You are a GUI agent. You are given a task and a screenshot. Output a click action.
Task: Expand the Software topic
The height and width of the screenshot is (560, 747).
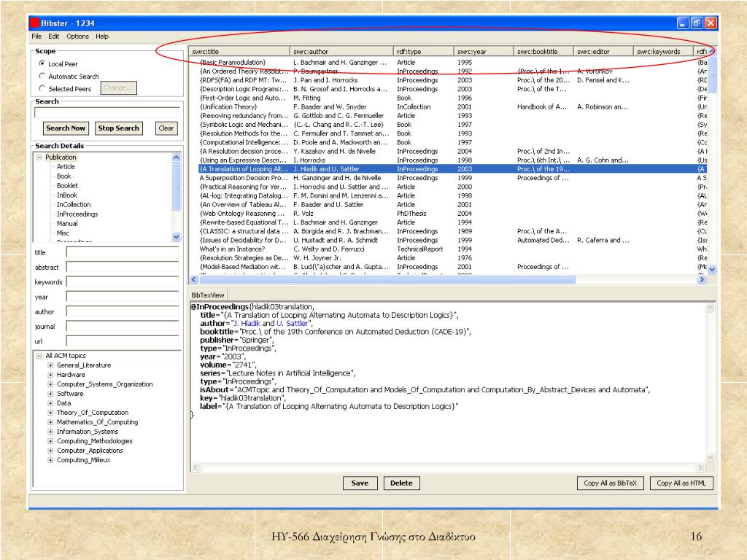coord(50,394)
